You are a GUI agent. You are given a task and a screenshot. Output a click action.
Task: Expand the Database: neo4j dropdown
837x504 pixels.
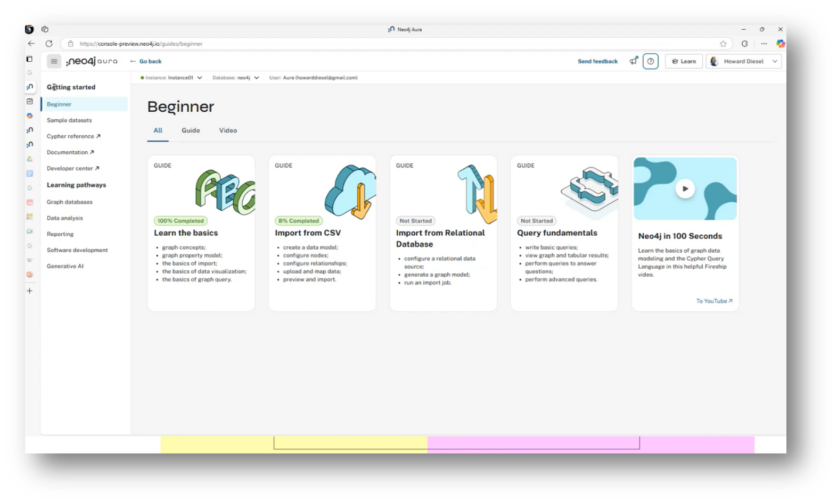pos(236,78)
